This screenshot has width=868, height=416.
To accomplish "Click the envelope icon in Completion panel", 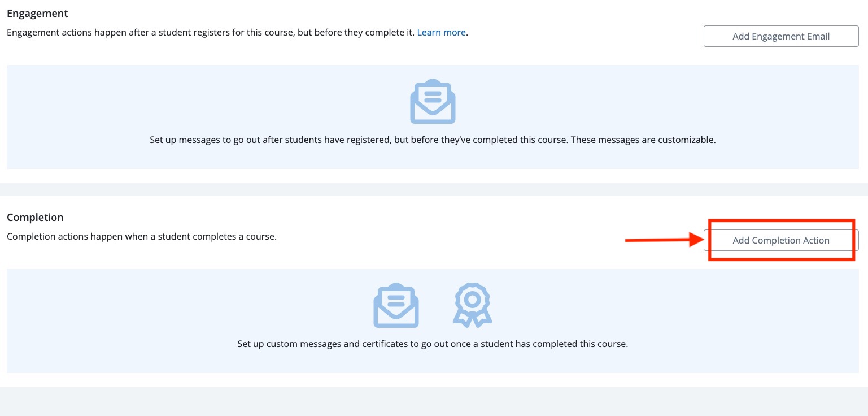I will click(396, 306).
